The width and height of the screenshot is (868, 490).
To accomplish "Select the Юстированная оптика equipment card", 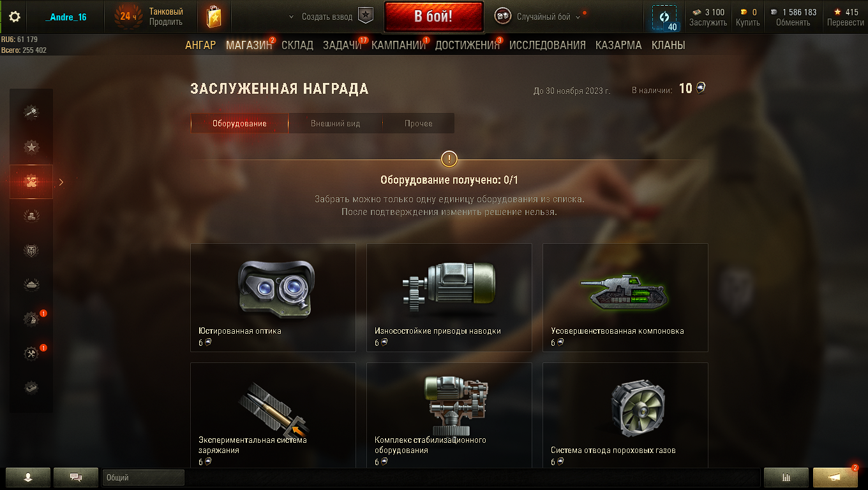I will (x=273, y=297).
